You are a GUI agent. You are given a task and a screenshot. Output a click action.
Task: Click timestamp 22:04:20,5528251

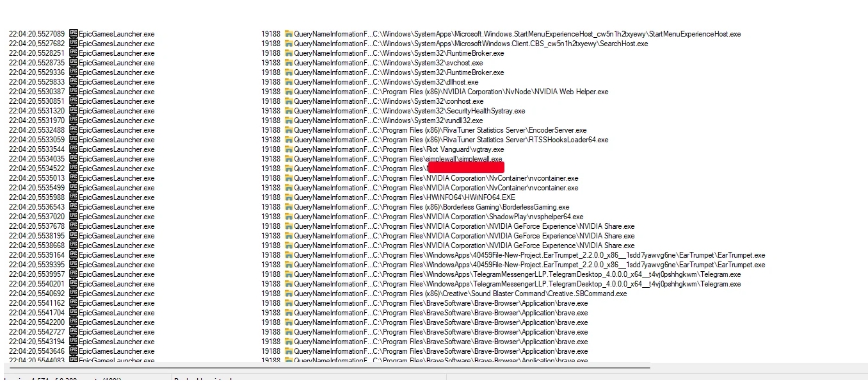[36, 53]
